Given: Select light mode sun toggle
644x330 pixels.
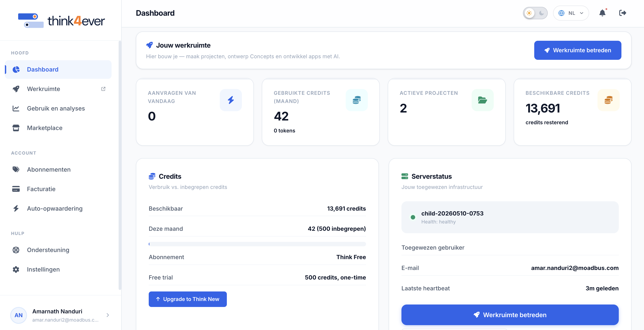Looking at the screenshot, I should [x=529, y=13].
